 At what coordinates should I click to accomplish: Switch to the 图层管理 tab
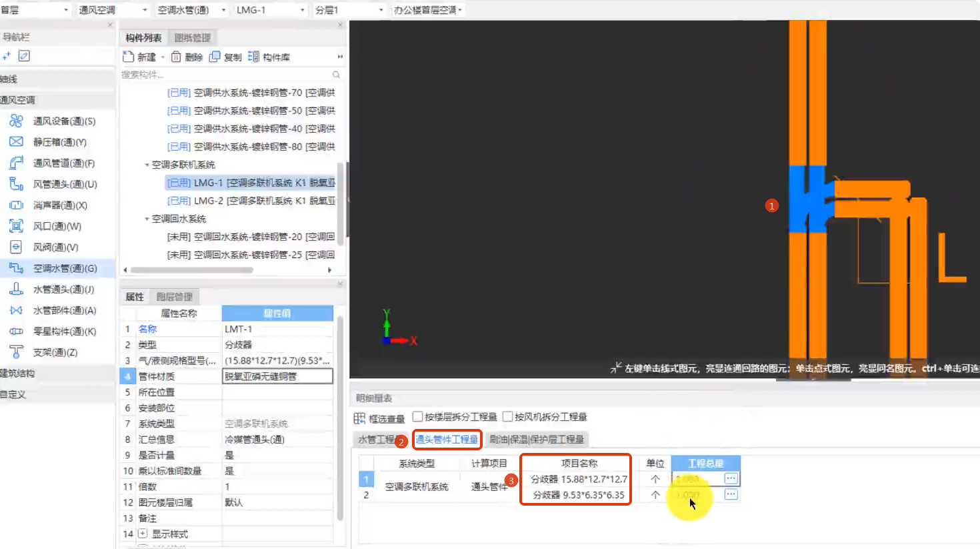175,297
